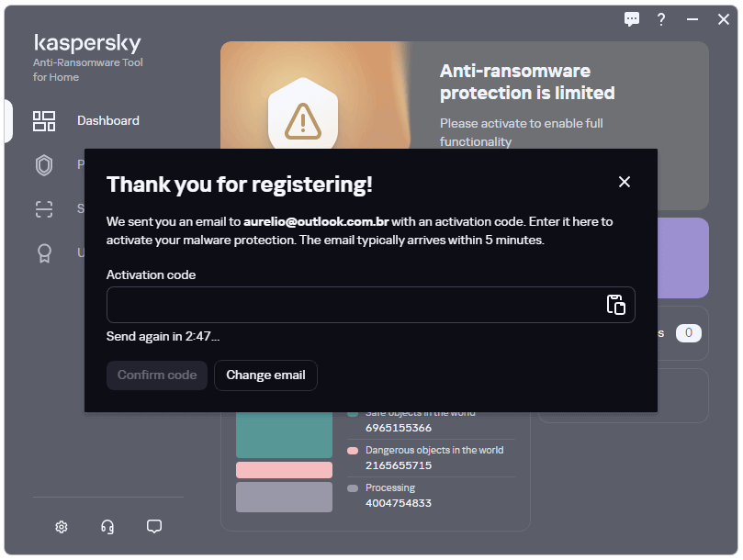This screenshot has height=560, width=743.
Task: Open headset support icon
Action: tap(107, 527)
